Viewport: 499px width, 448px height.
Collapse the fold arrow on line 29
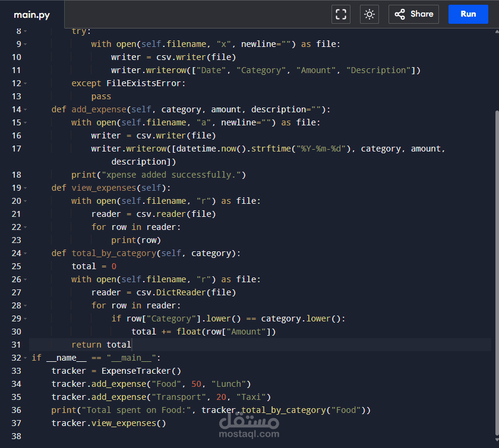click(x=25, y=318)
